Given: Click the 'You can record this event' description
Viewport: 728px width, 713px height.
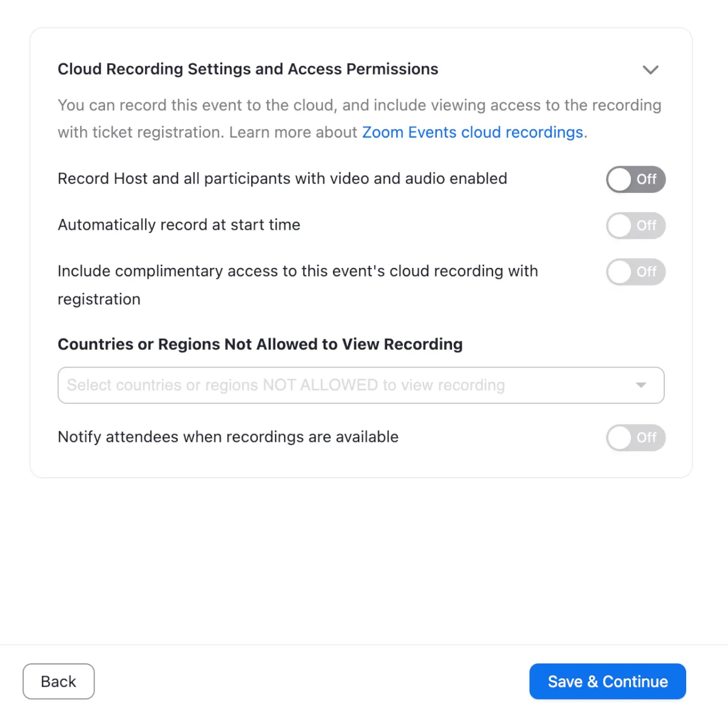Looking at the screenshot, I should [x=359, y=105].
